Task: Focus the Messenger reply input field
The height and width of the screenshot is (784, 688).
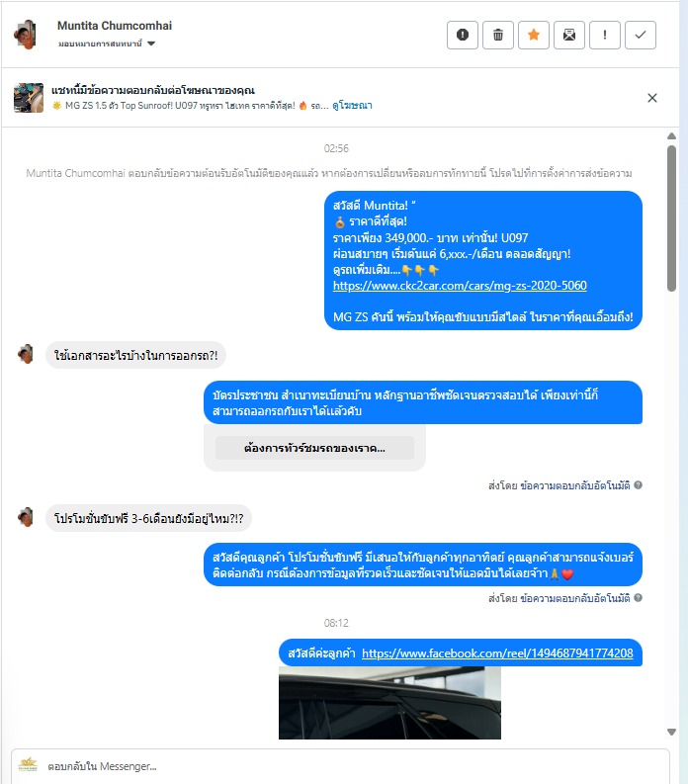Action: click(x=340, y=766)
